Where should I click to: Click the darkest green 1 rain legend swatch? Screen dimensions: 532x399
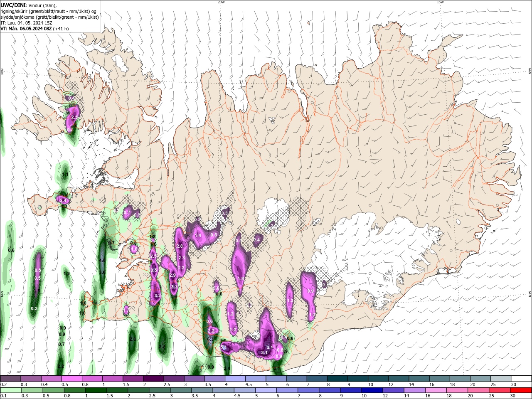pyautogui.click(x=96, y=390)
